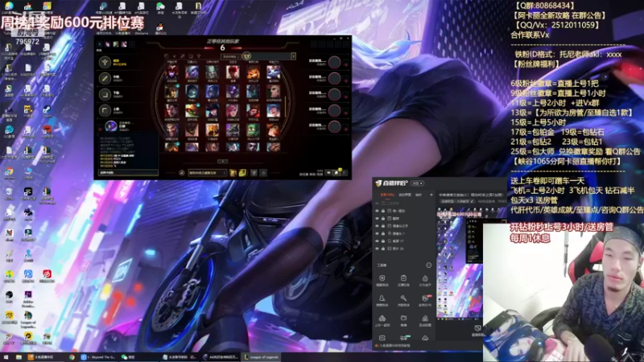Open emote picker icon at bottom of client
This screenshot has height=362, width=644.
(x=264, y=173)
